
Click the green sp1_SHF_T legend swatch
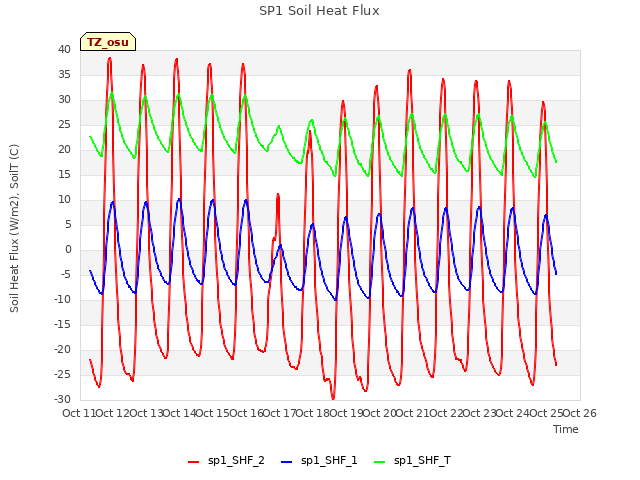(x=380, y=462)
